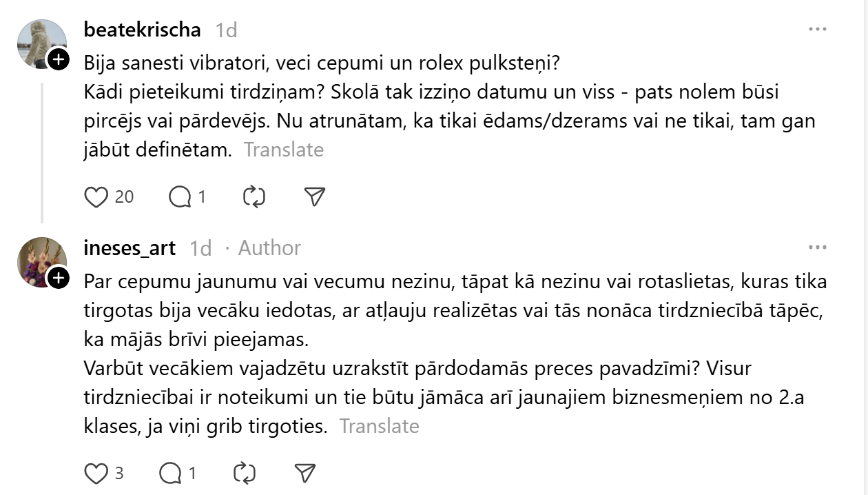Follow beatekrischa using the plus badge
This screenshot has height=495, width=868.
click(59, 60)
